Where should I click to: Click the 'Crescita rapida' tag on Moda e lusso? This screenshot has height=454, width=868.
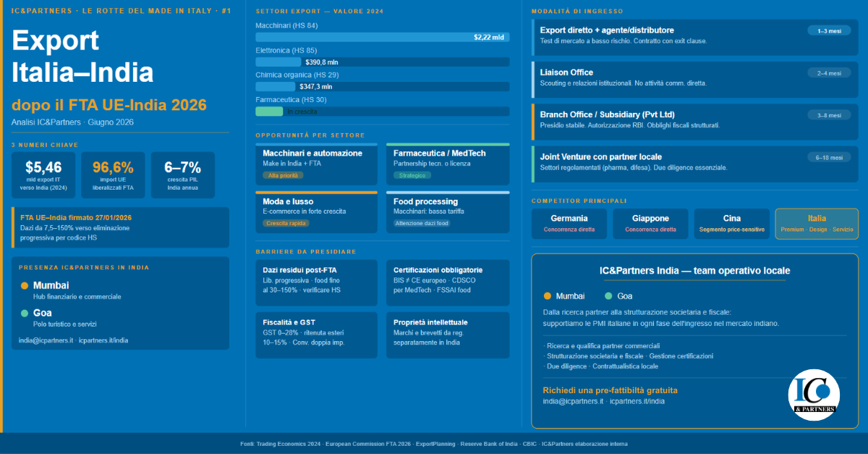pos(286,223)
